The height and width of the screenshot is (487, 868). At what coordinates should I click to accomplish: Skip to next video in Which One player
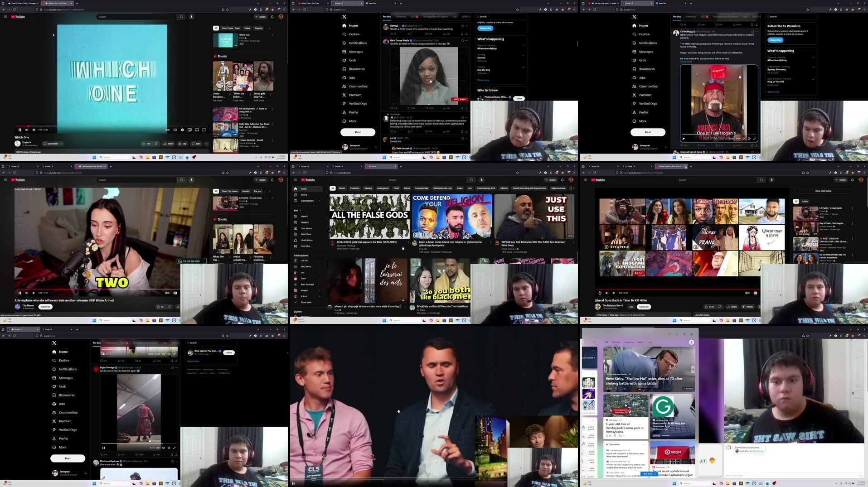[x=27, y=130]
